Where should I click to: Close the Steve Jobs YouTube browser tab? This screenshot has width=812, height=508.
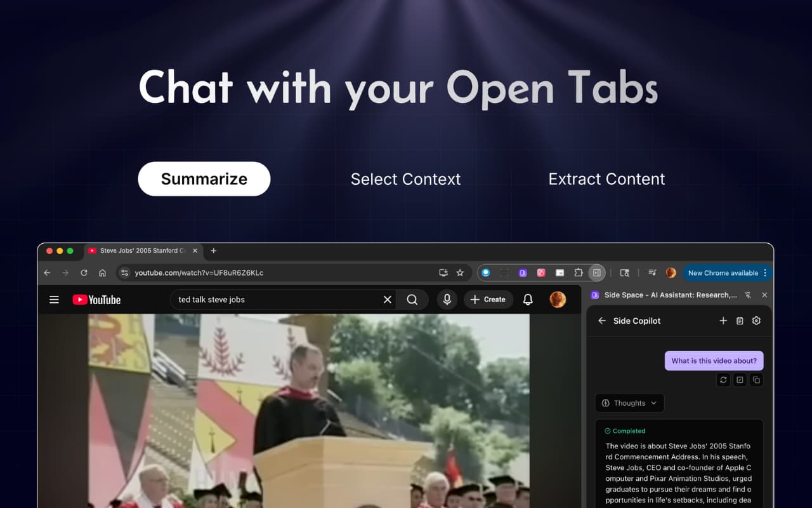(195, 251)
